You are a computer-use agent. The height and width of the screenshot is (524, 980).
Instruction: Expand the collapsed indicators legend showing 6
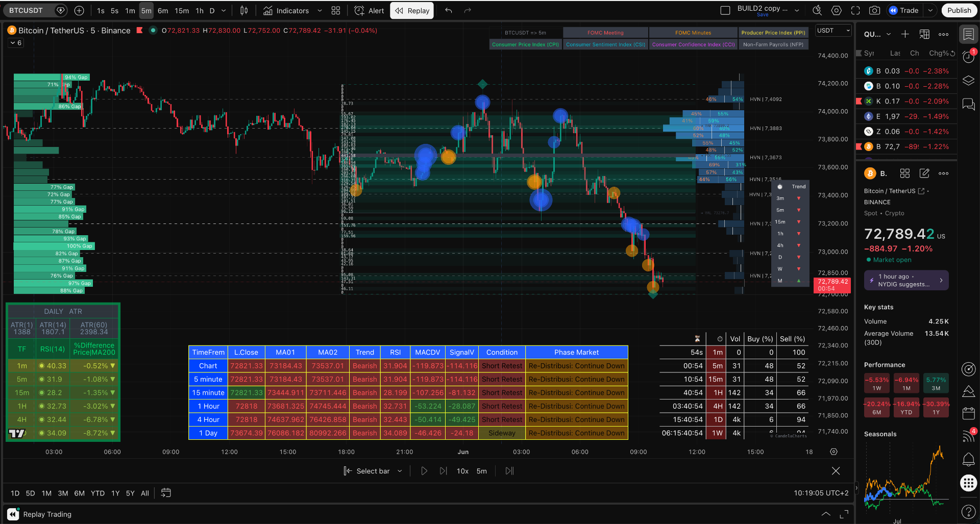point(15,43)
